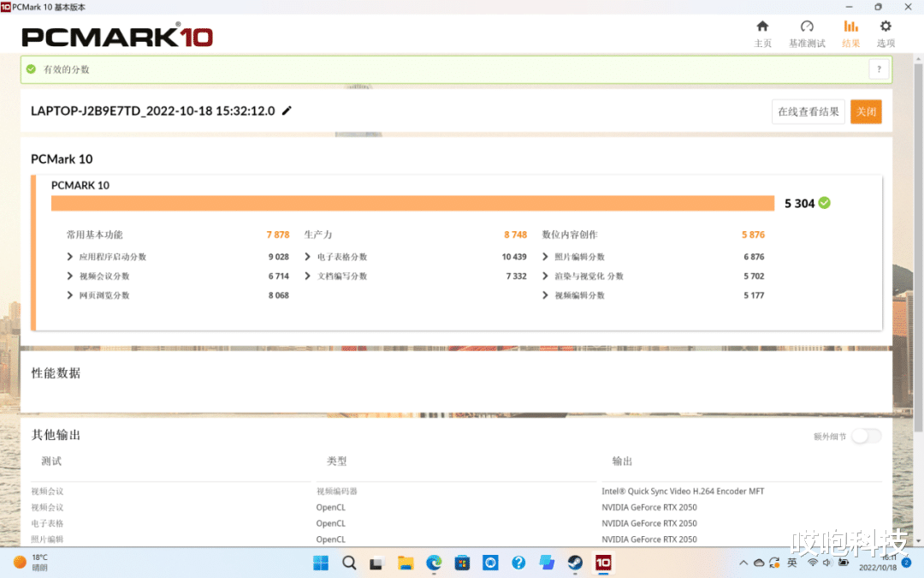Click the pencil icon to rename the result
The image size is (924, 578).
coord(287,111)
